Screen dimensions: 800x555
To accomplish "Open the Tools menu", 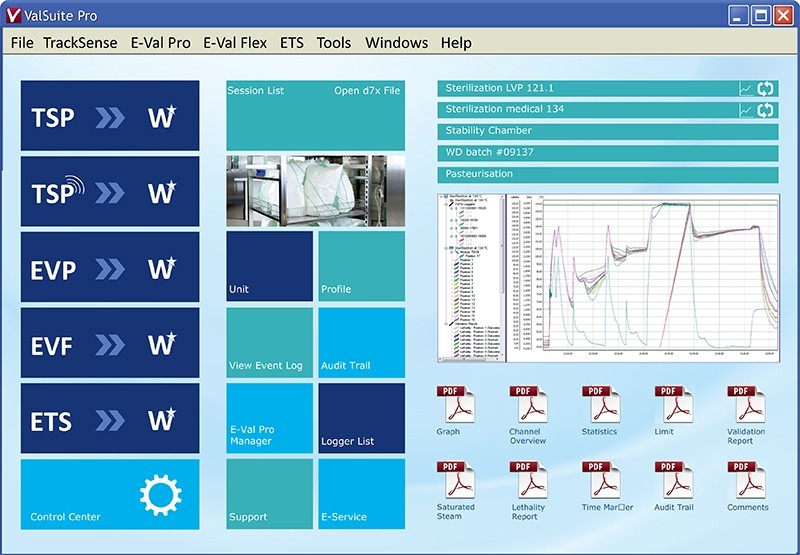I will pyautogui.click(x=334, y=43).
